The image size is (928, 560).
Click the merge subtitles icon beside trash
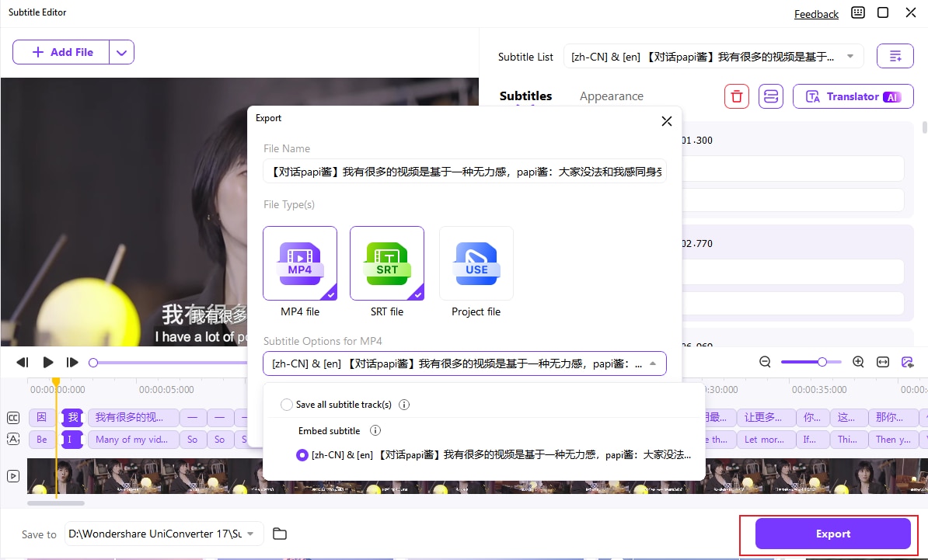[x=770, y=96]
